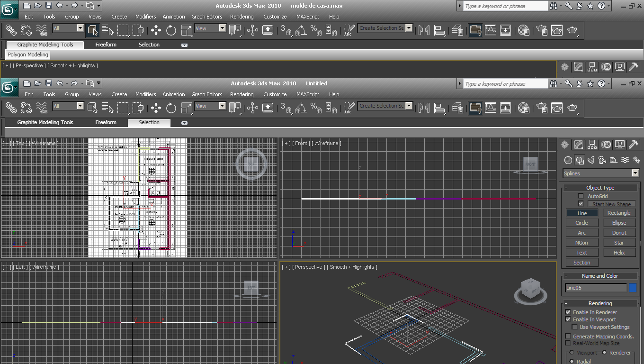Click the Helix spline button
Image resolution: width=644 pixels, height=364 pixels.
(x=619, y=253)
